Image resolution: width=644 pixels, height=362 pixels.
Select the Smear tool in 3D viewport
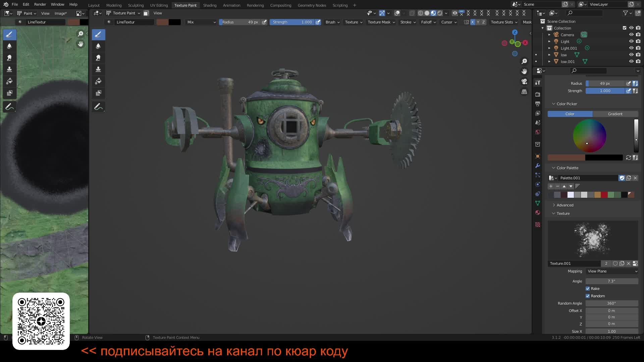98,58
